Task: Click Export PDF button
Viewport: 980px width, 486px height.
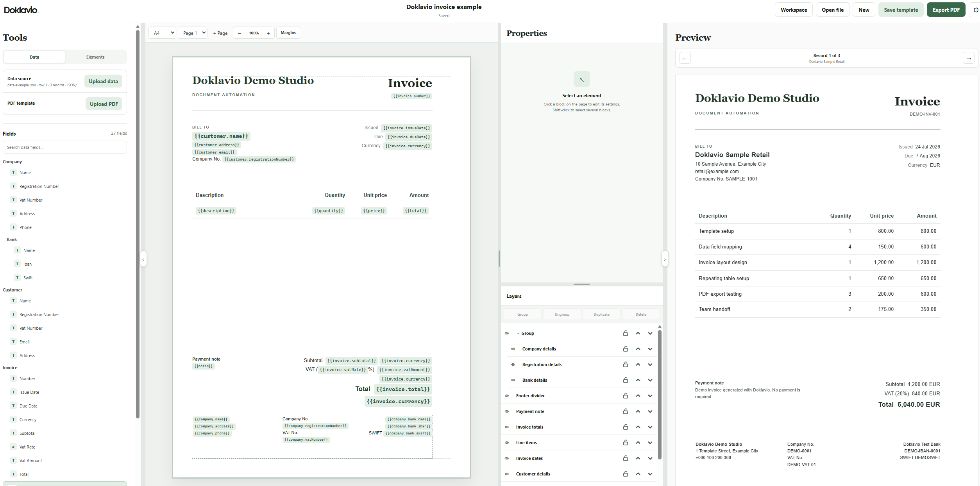Action: (x=946, y=10)
